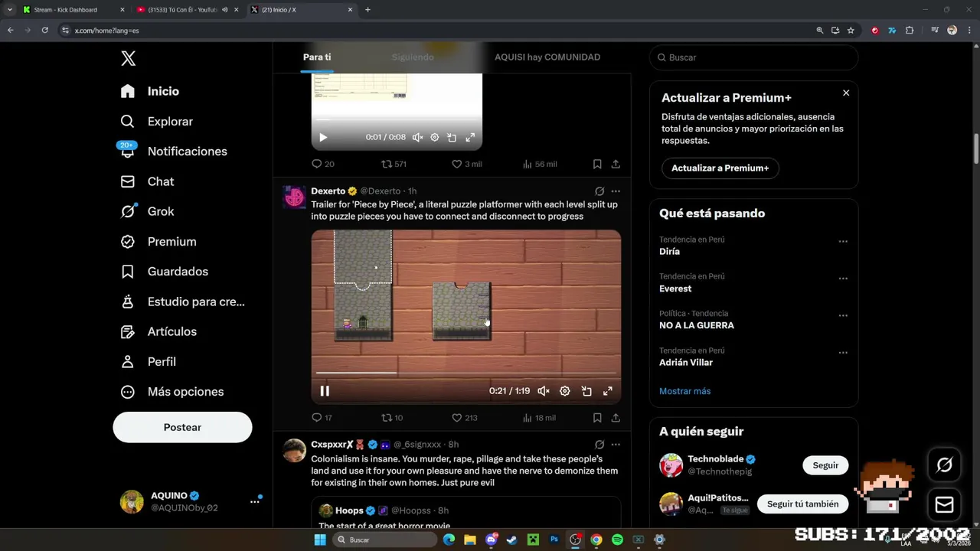Close the Premium+ promo card
The width and height of the screenshot is (980, 551).
846,93
